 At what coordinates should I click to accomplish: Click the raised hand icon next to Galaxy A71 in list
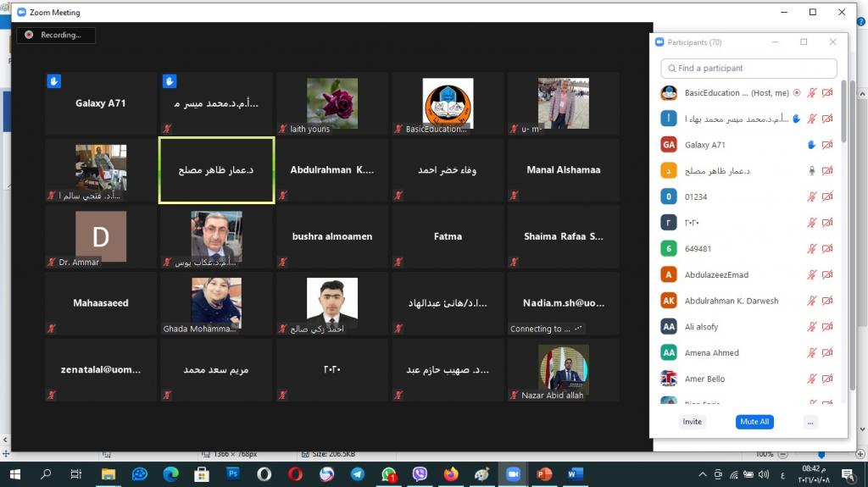coord(811,146)
